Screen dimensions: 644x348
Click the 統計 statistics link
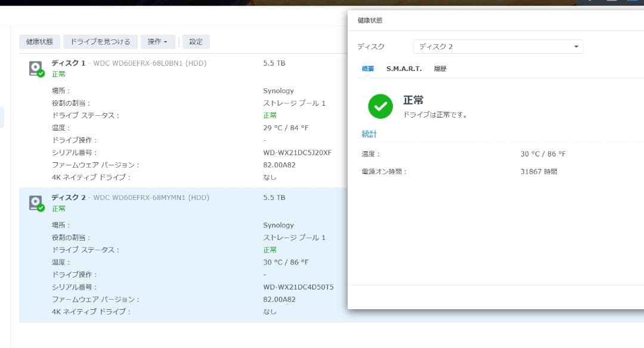click(x=369, y=134)
